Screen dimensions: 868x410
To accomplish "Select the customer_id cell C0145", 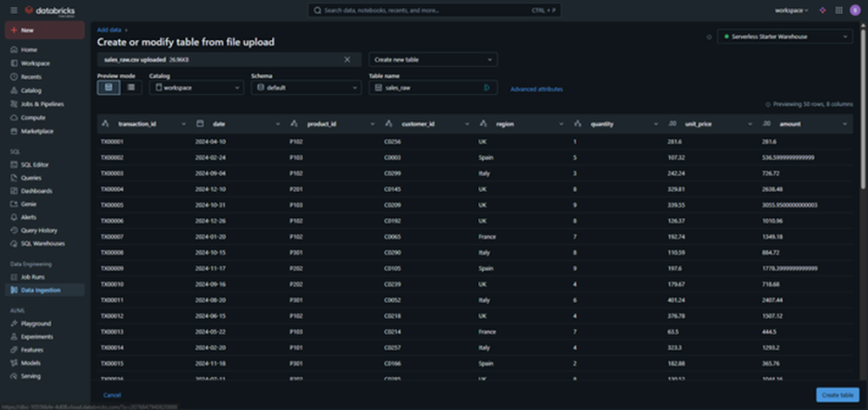I will pos(393,189).
